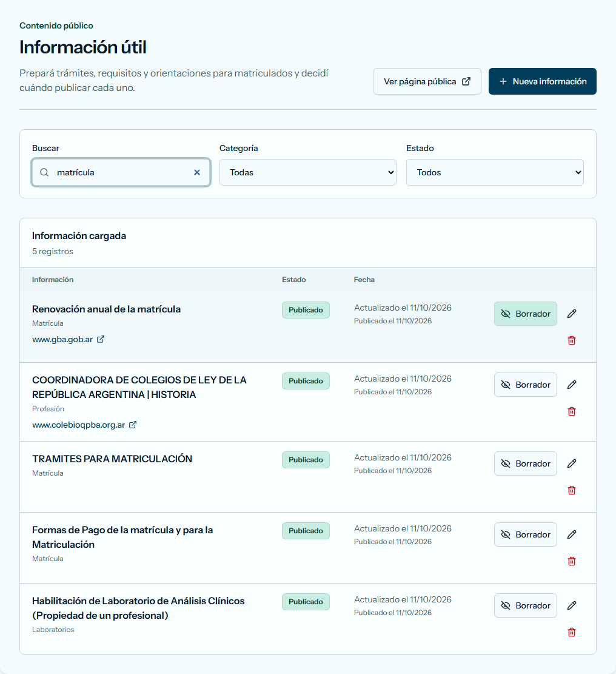Click the Información column header

click(52, 280)
